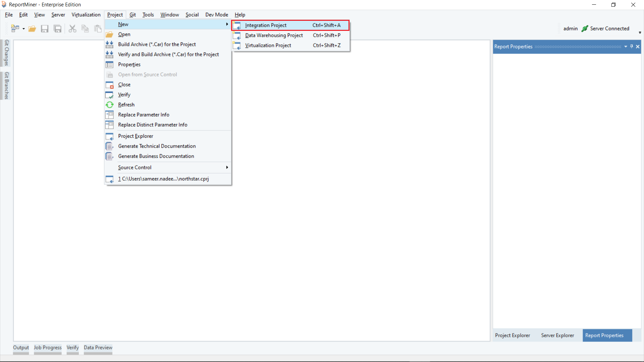Click the Cut scissors icon

click(72, 29)
